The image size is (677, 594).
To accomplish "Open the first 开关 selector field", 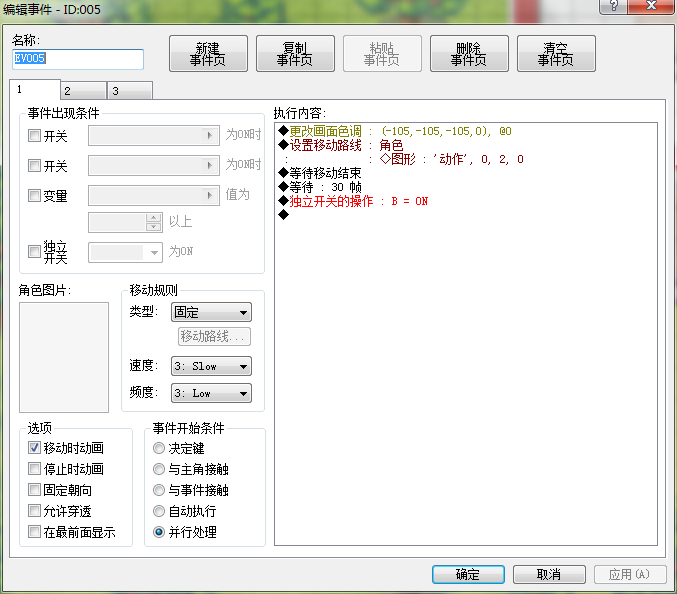I will (154, 136).
